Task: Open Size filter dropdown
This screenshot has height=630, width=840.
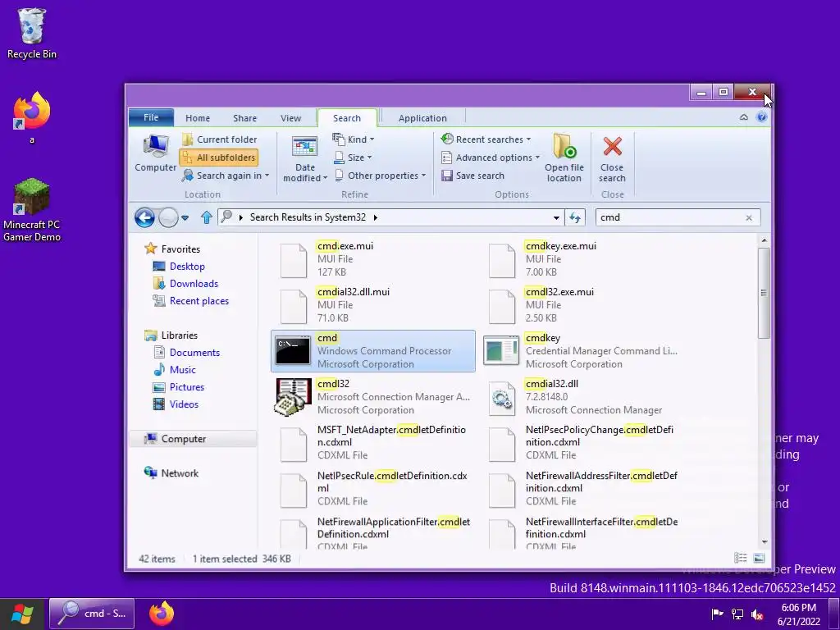Action: click(353, 157)
